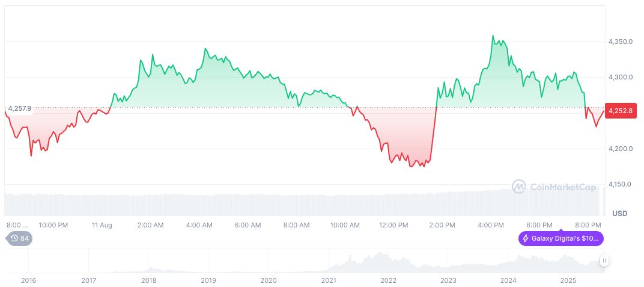Select 2021 on the overview timeline
Image resolution: width=644 pixels, height=287 pixels.
pos(329,280)
